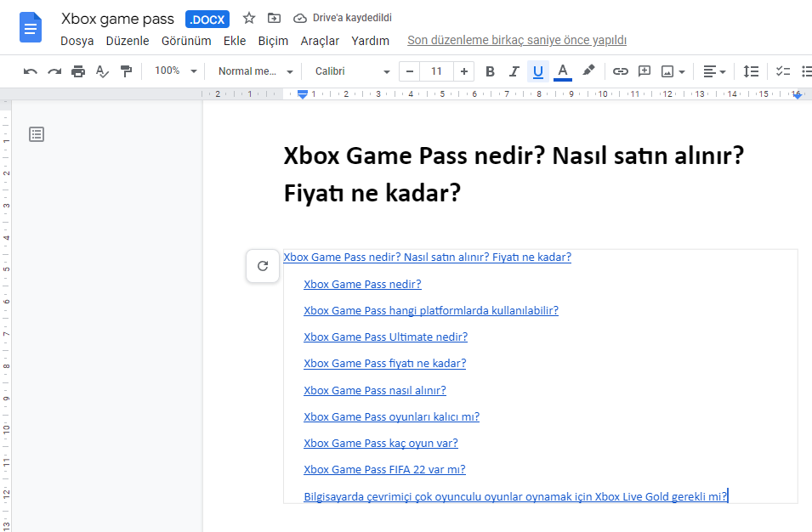
Task: Toggle italic formatting
Action: point(514,71)
